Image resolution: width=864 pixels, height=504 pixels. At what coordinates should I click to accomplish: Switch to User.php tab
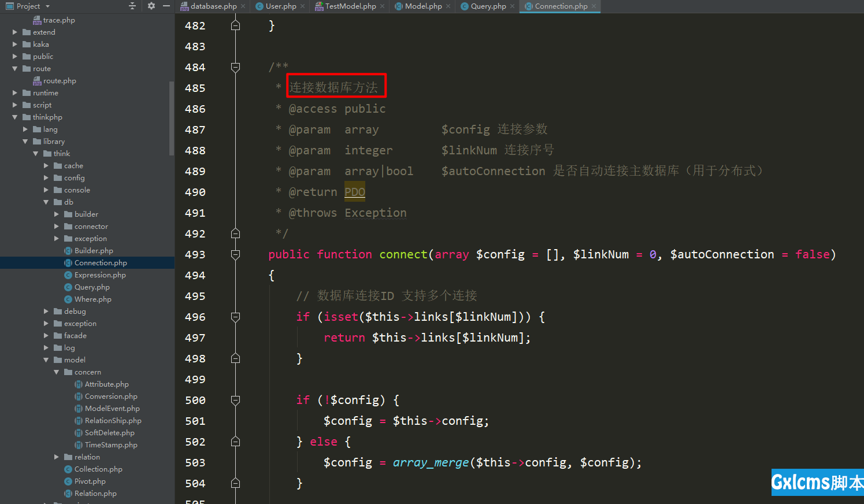point(281,6)
